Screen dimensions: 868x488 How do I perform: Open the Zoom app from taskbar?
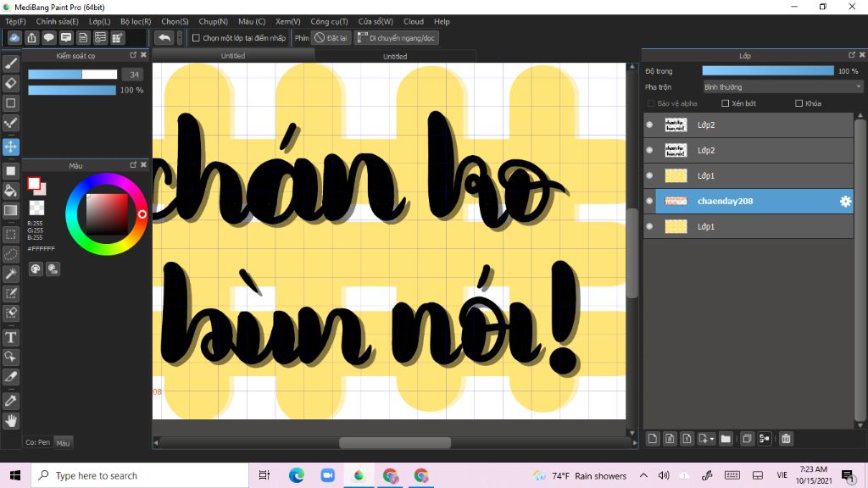pos(328,475)
